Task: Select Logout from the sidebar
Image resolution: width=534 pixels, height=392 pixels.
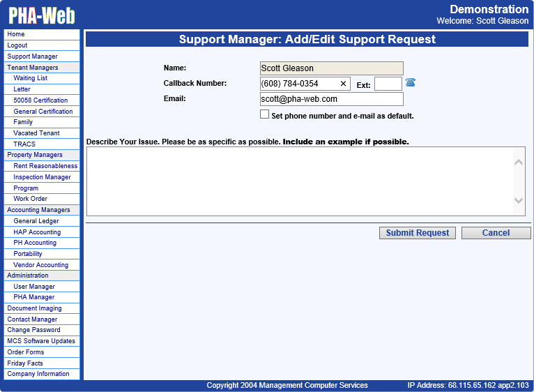Action: pyautogui.click(x=42, y=45)
